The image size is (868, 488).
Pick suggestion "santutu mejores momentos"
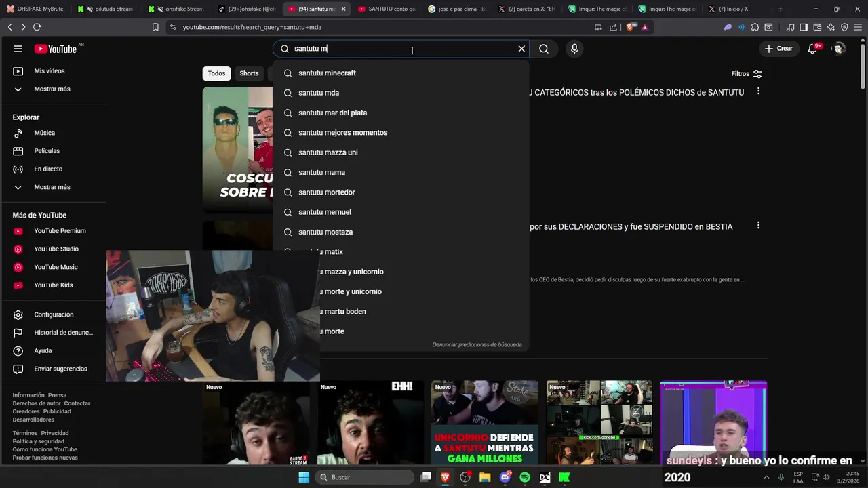(401, 133)
